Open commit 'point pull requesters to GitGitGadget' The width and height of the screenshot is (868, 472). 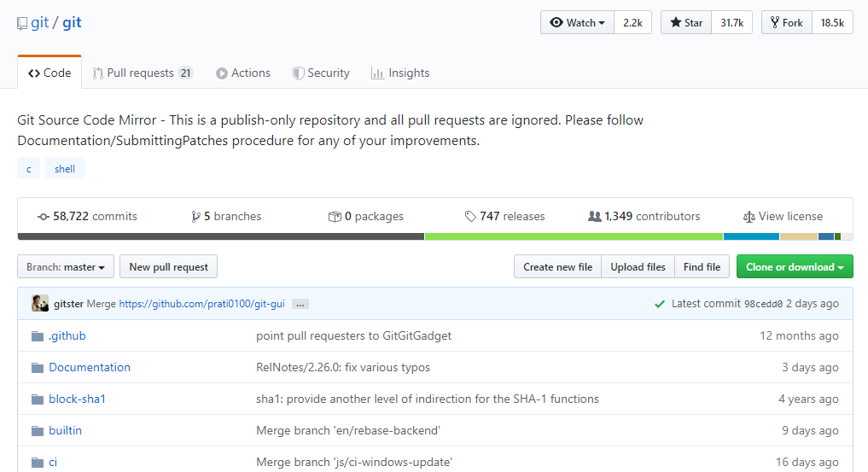click(x=353, y=336)
